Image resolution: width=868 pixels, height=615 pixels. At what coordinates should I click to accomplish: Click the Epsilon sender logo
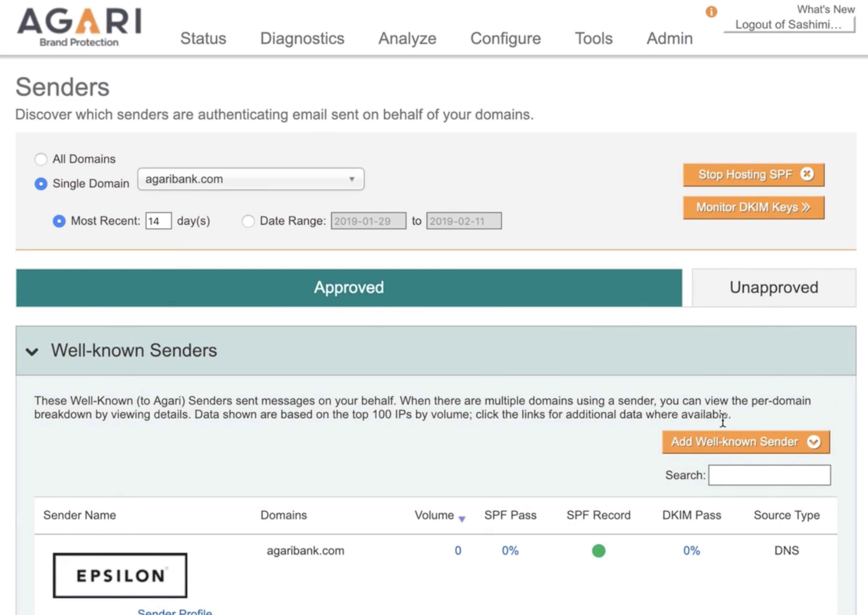pos(120,575)
